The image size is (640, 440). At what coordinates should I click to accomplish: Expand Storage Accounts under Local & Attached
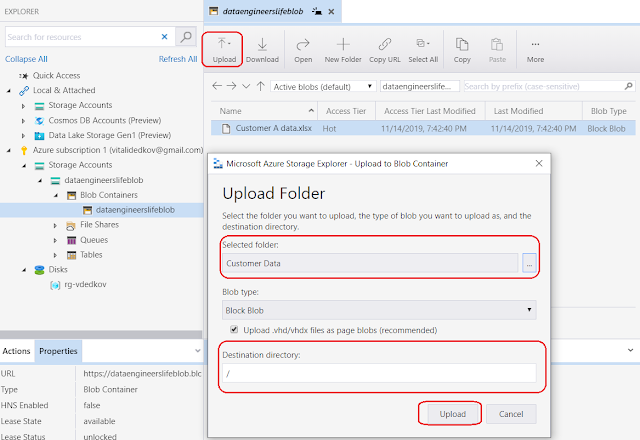pos(24,106)
